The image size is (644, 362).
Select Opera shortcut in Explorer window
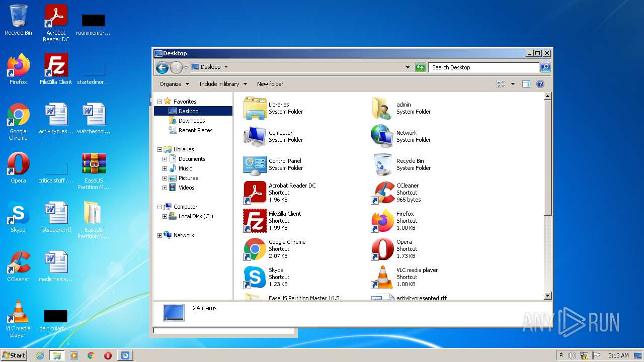[383, 249]
